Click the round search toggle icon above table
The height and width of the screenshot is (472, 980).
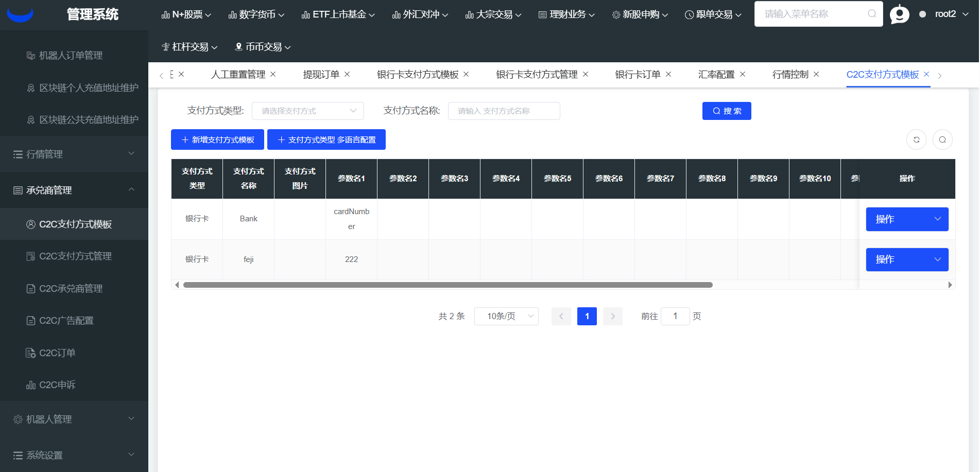[x=942, y=139]
